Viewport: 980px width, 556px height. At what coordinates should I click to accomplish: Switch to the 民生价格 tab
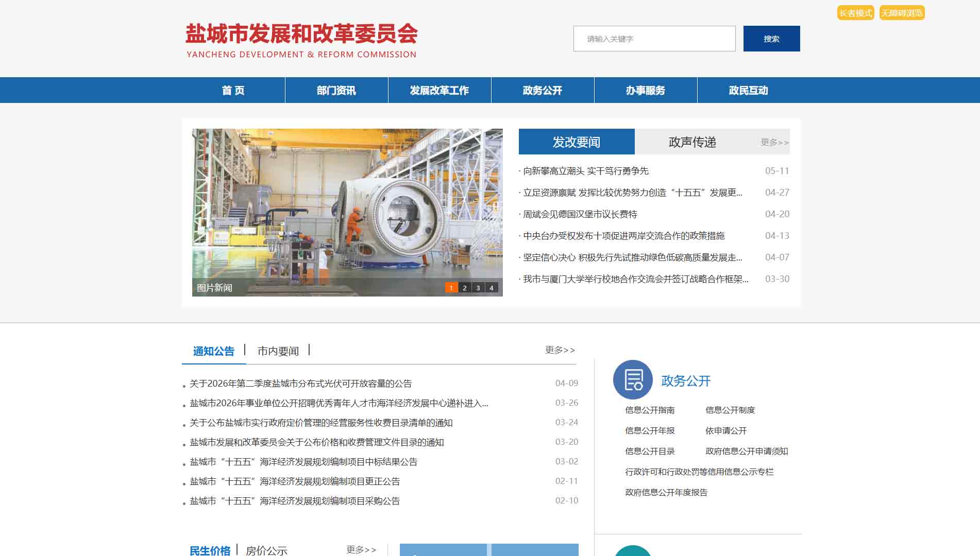click(210, 550)
